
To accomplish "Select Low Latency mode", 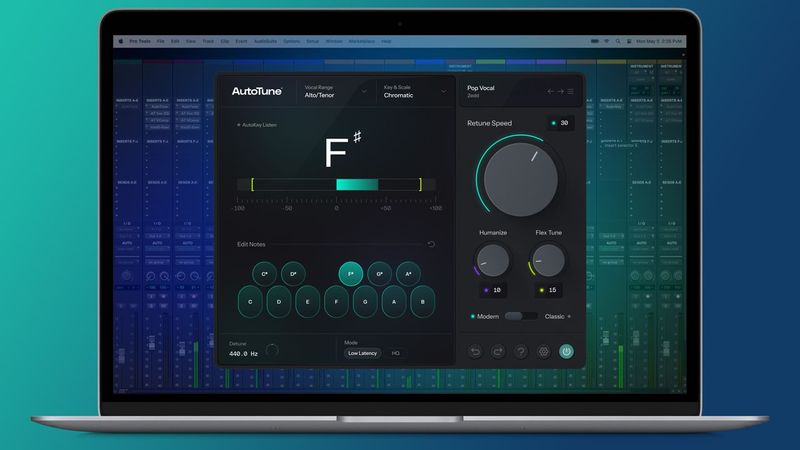I will click(362, 353).
